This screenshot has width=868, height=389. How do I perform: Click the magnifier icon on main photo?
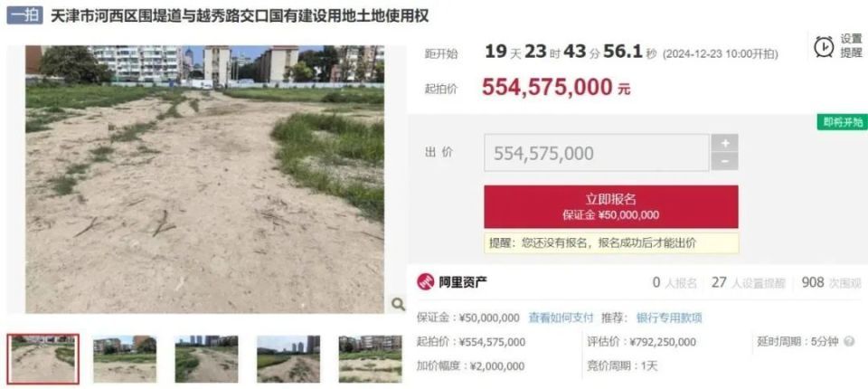(398, 304)
